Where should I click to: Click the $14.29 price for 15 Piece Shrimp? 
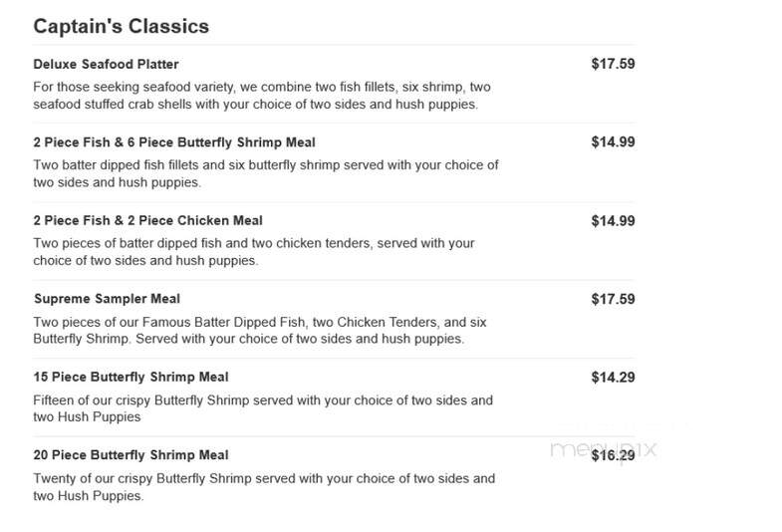pos(613,378)
